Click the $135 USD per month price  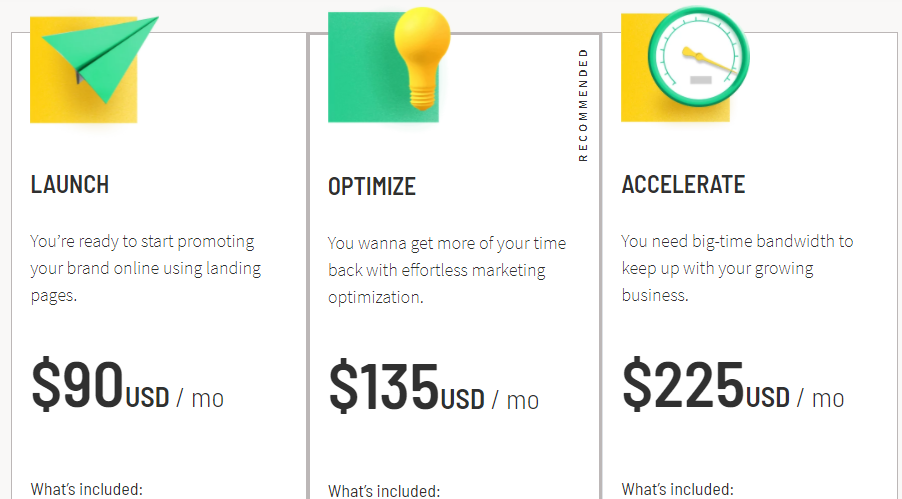pos(434,387)
